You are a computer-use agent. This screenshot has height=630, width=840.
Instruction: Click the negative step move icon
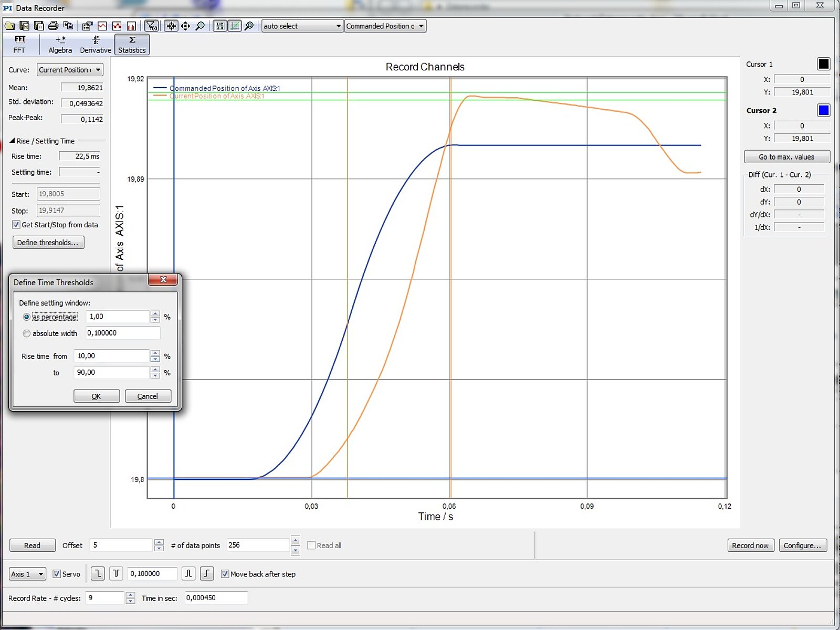98,573
